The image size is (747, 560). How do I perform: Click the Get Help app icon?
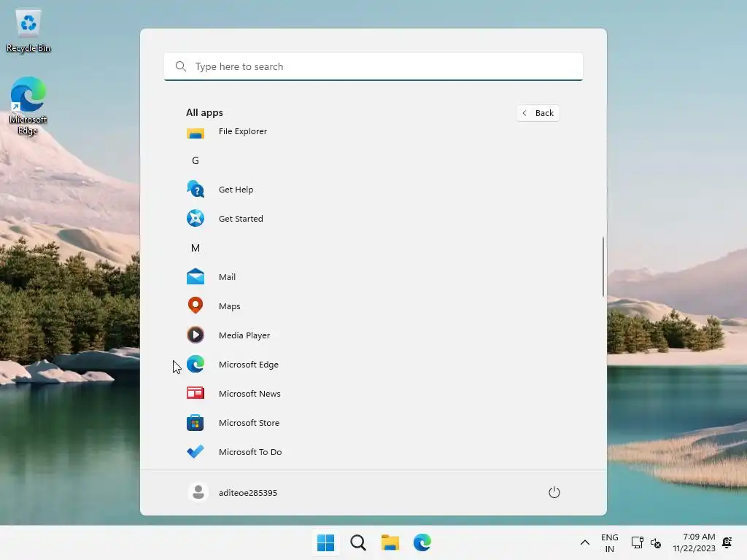point(196,189)
